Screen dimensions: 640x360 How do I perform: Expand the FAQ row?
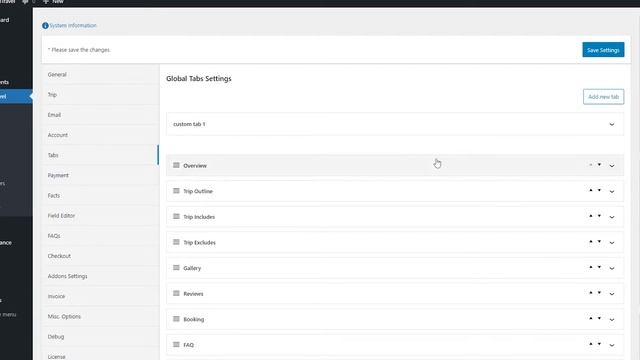coord(611,345)
